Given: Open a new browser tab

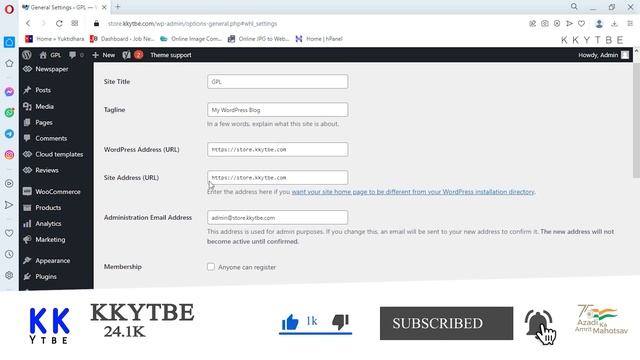Looking at the screenshot, I should [118, 7].
